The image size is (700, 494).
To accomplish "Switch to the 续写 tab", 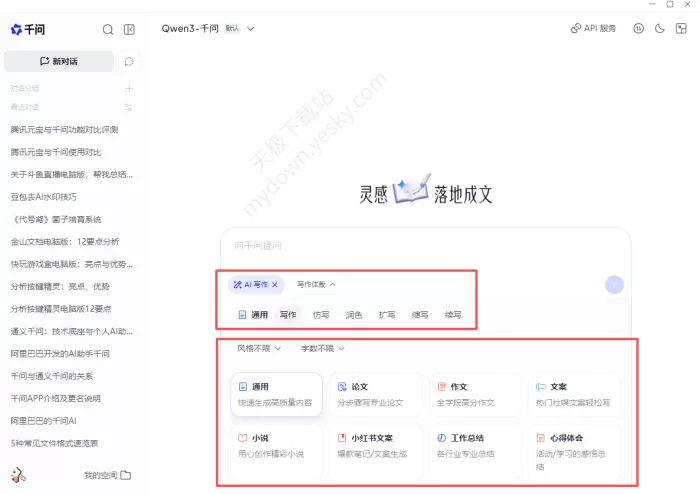I will coord(453,315).
